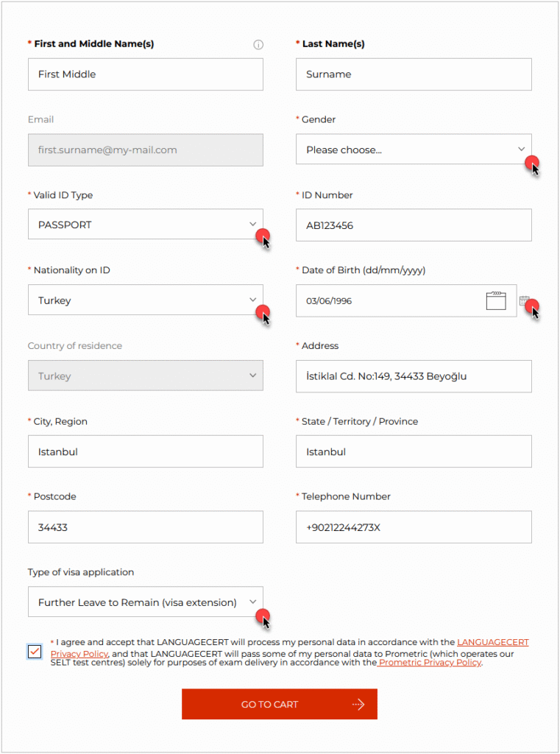Focus the Address field with İstiklal Cd.
This screenshot has height=754, width=560.
point(414,376)
